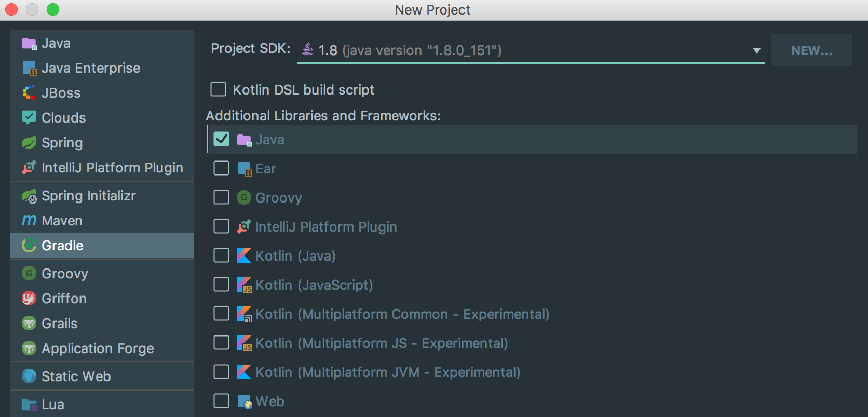Enable Kotlin DSL build script checkbox
The width and height of the screenshot is (868, 417).
[x=218, y=89]
